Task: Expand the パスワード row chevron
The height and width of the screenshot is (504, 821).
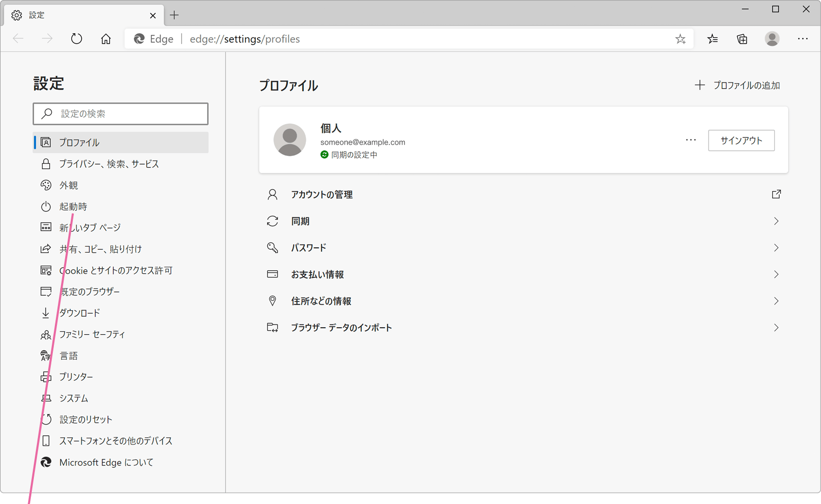Action: (776, 248)
